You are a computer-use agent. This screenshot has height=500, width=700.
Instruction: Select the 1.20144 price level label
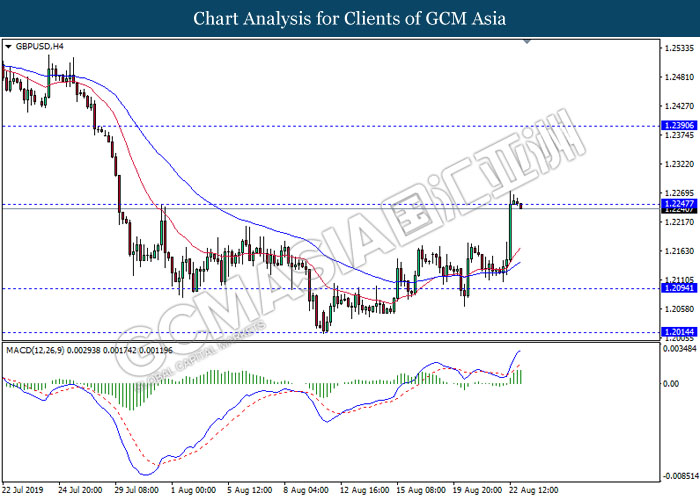click(x=679, y=332)
